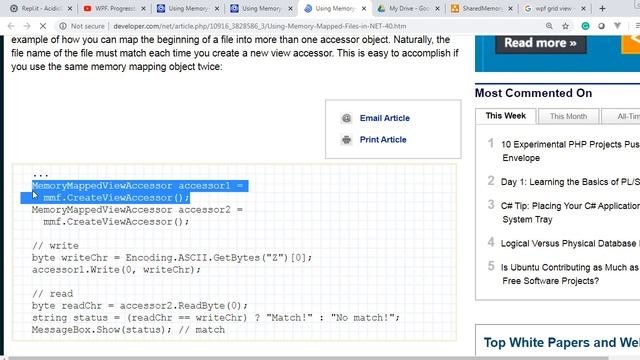Click the Email Article link

(x=384, y=118)
